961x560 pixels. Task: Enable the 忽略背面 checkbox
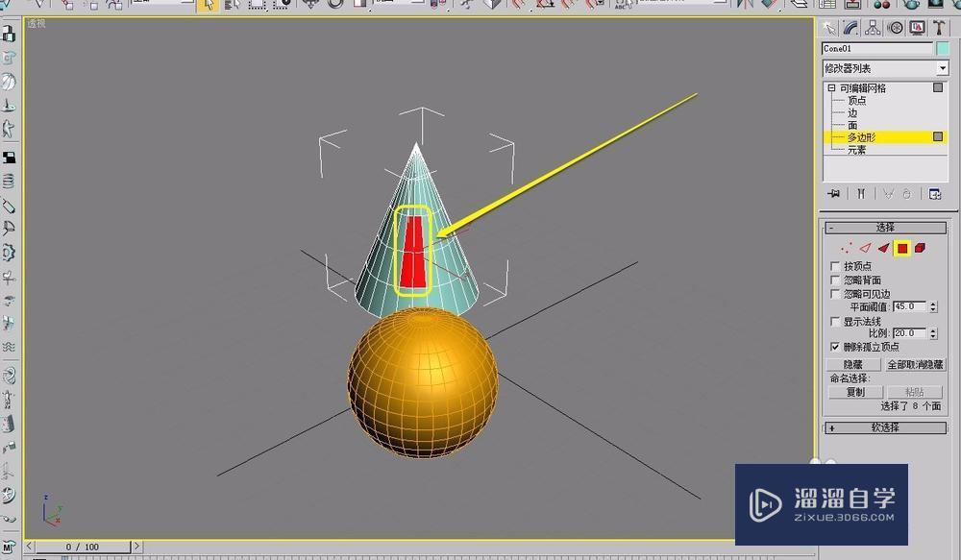pos(834,280)
